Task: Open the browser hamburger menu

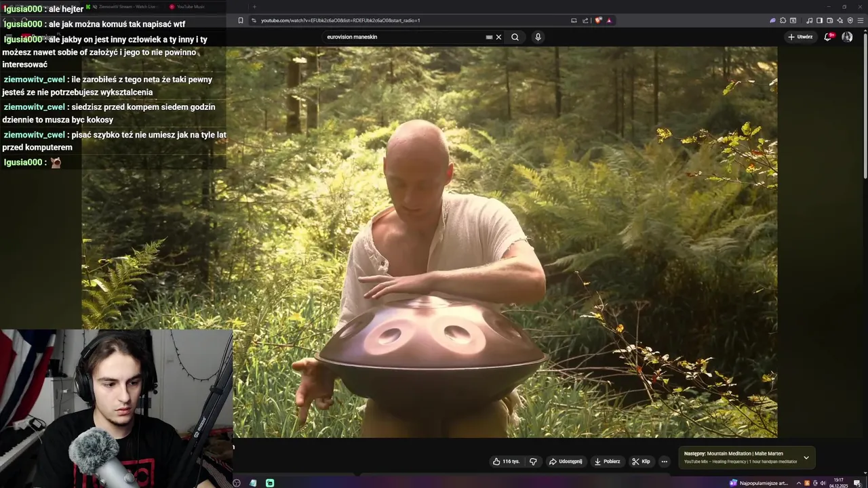Action: coord(860,20)
